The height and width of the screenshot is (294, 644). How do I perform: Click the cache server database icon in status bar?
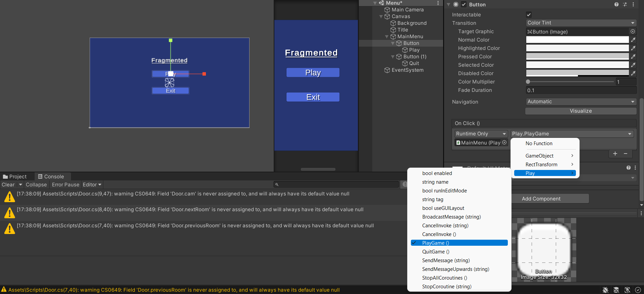click(616, 290)
